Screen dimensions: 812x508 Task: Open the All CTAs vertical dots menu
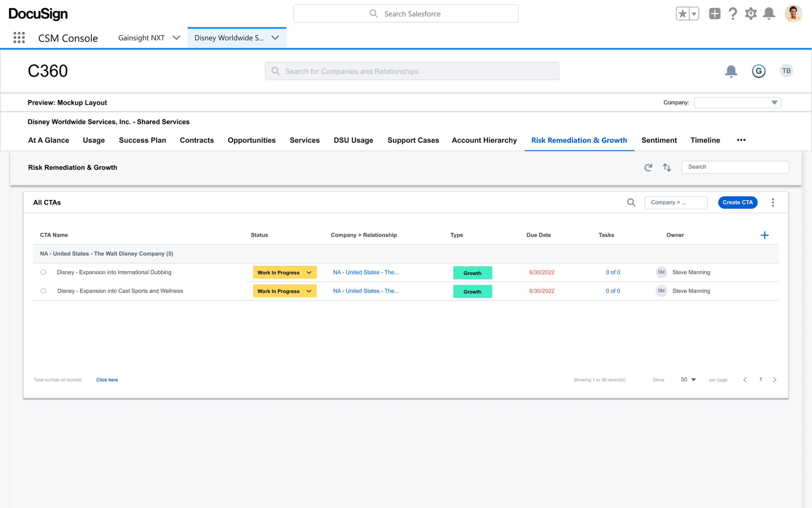click(x=773, y=202)
